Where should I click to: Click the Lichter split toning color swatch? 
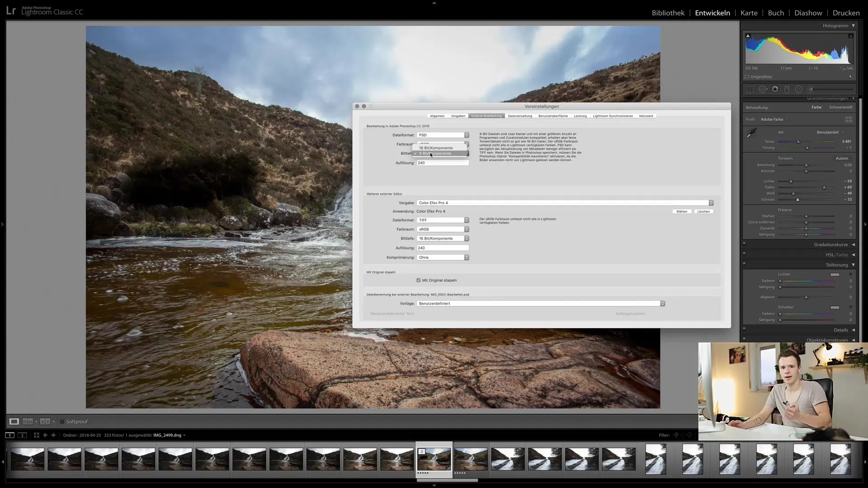(835, 275)
